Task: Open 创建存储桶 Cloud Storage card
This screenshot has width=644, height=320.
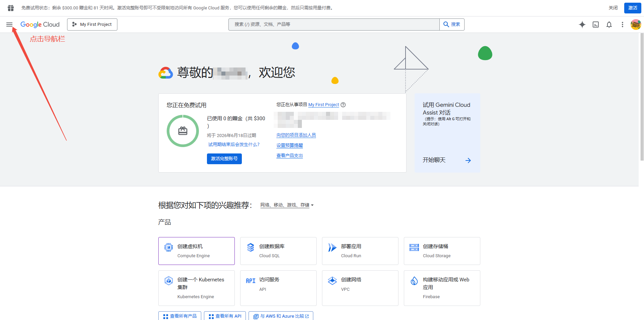Action: click(442, 251)
